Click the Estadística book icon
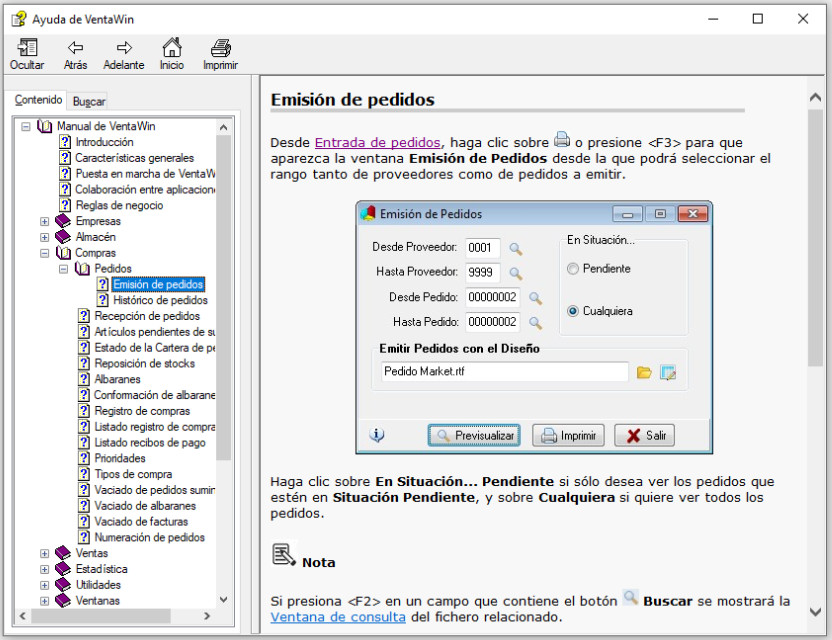Screen dimensions: 832x640 coord(63,569)
